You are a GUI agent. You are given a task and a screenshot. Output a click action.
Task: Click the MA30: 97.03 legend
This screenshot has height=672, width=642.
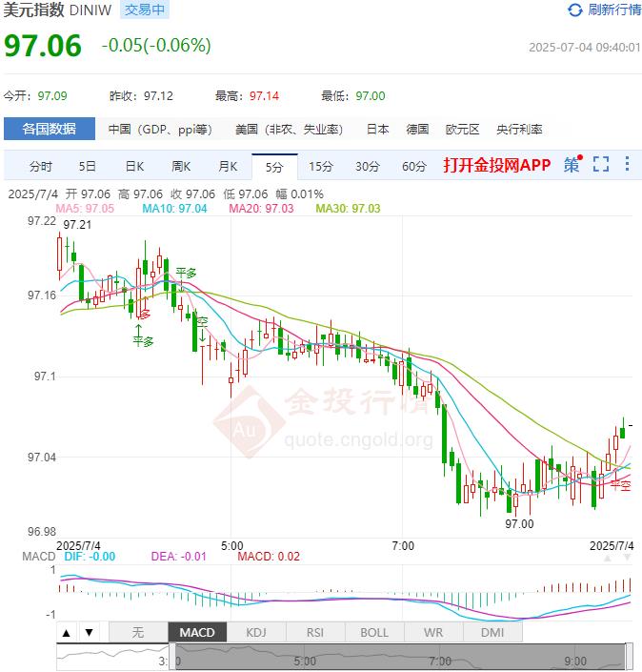point(348,209)
